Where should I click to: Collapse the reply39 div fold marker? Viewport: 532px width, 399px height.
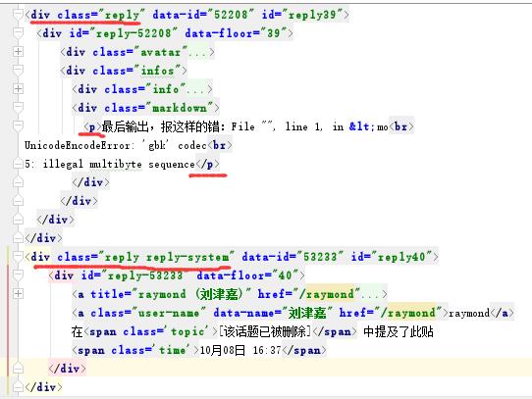tap(18, 15)
